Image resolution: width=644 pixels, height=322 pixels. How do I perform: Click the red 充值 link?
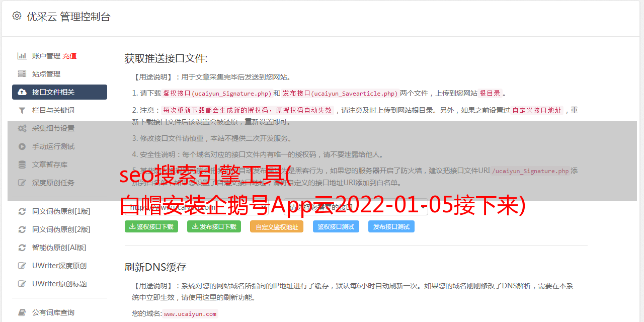click(69, 56)
